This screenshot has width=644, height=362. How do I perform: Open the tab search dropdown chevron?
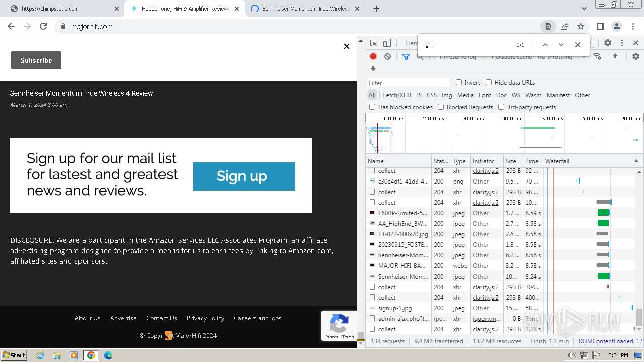pyautogui.click(x=584, y=9)
